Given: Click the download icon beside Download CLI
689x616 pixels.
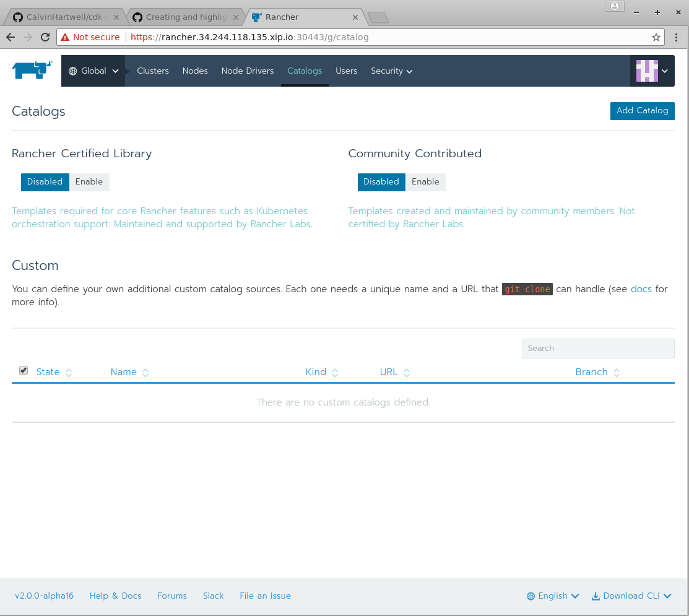Looking at the screenshot, I should (x=596, y=596).
